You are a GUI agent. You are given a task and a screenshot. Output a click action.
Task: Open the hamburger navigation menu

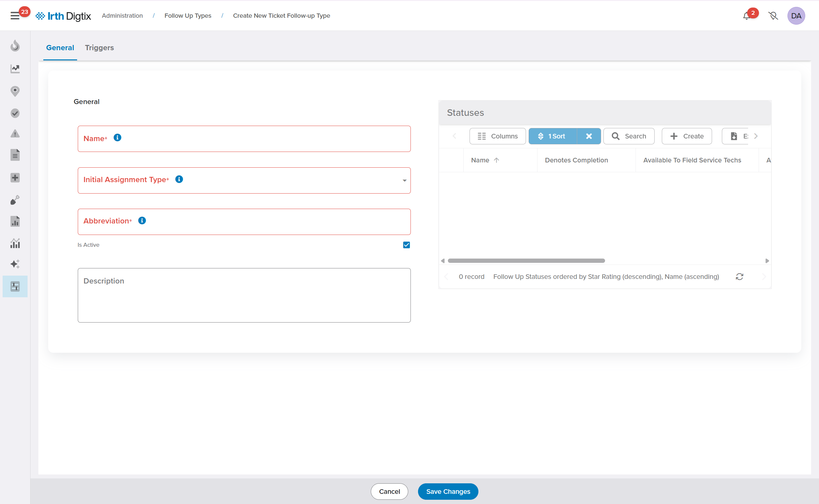point(15,16)
